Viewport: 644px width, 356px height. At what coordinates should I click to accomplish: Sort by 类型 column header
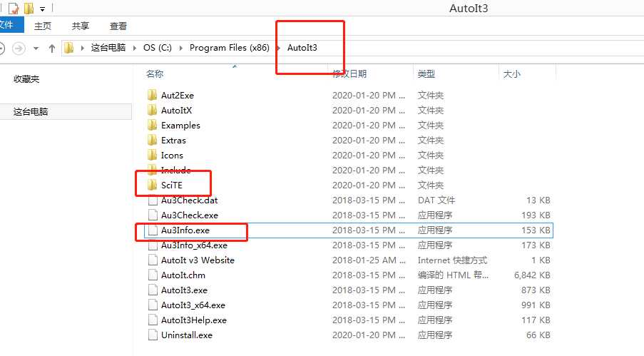coord(426,74)
